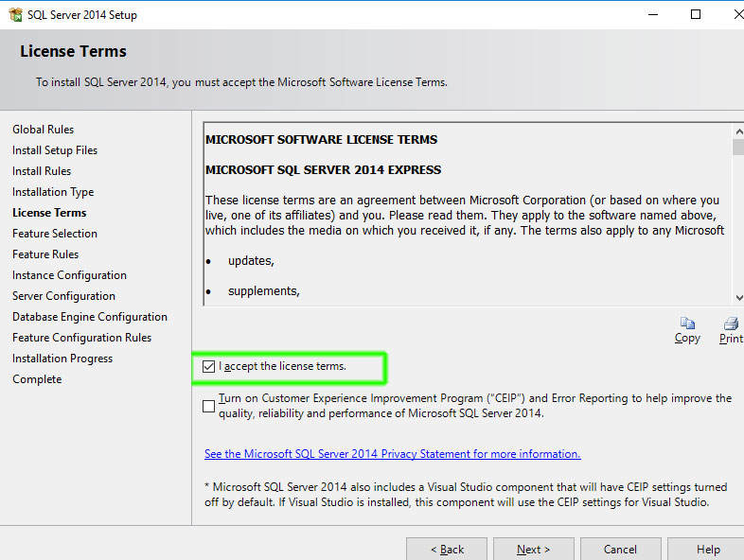Go to the previous step with Back
This screenshot has width=744, height=560.
pos(447,549)
